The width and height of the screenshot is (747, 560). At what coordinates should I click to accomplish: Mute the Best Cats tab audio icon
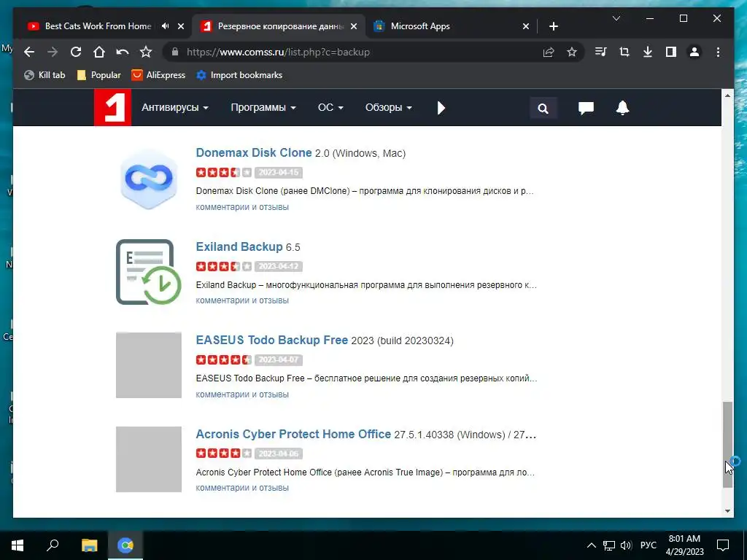click(165, 26)
